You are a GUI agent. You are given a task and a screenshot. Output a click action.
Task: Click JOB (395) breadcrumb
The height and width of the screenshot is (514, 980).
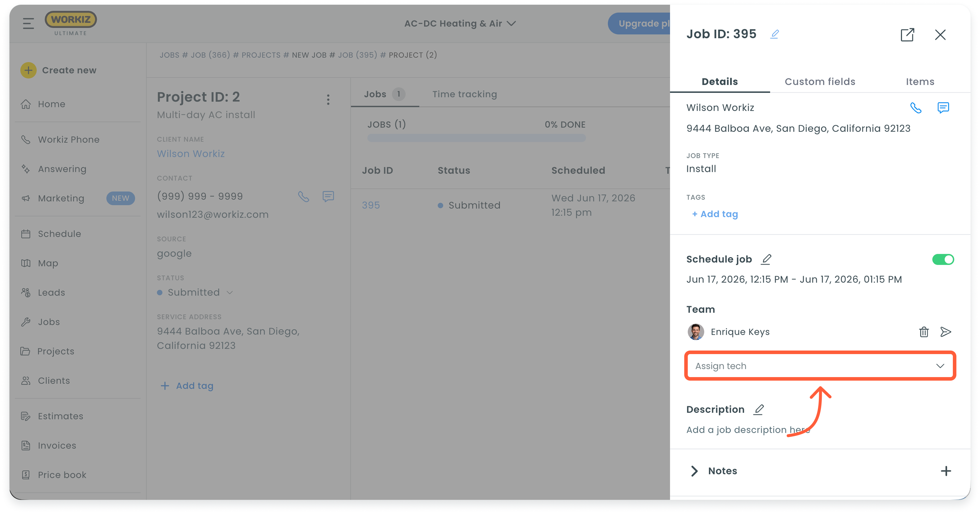point(357,55)
